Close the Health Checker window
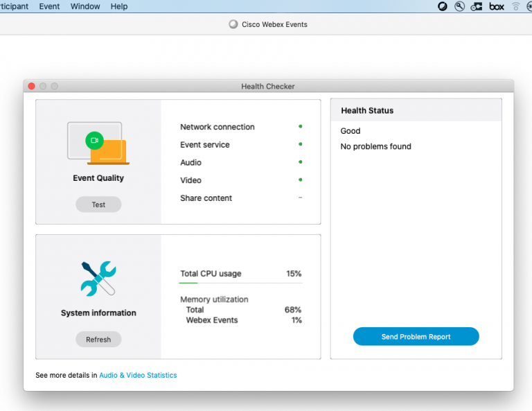Image resolution: width=532 pixels, height=411 pixels. click(x=32, y=86)
